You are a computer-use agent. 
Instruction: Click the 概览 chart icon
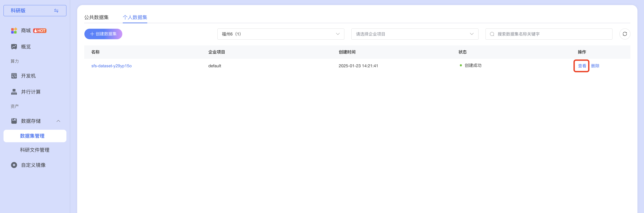(14, 47)
